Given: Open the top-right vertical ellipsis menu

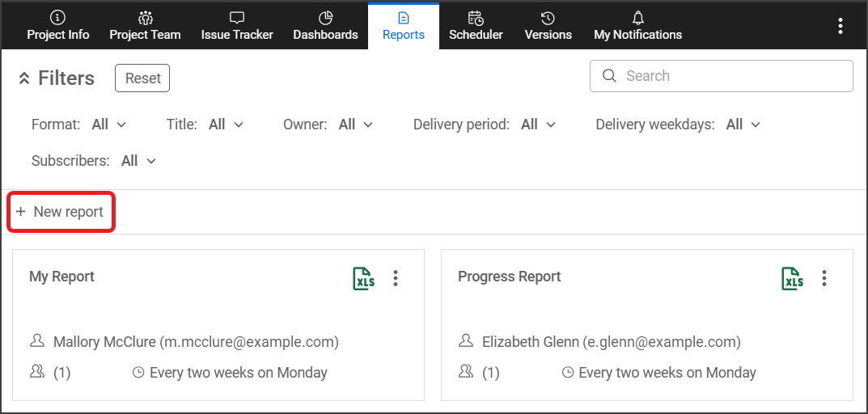Looking at the screenshot, I should pyautogui.click(x=840, y=26).
